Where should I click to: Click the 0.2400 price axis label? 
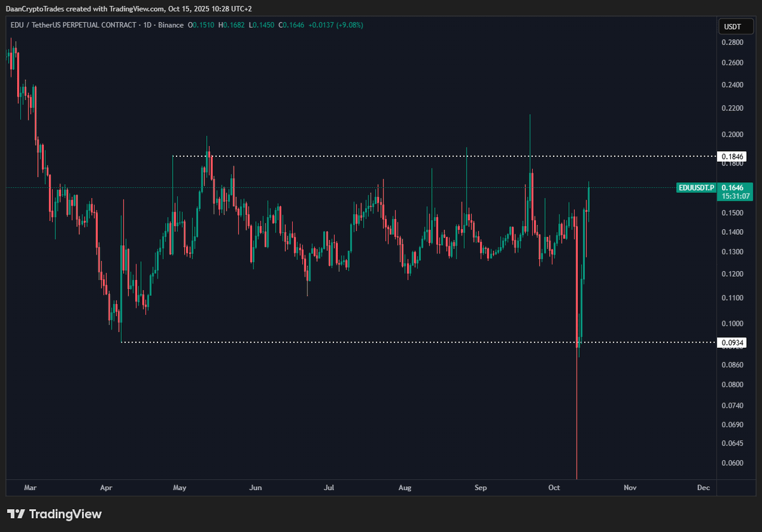(x=732, y=85)
